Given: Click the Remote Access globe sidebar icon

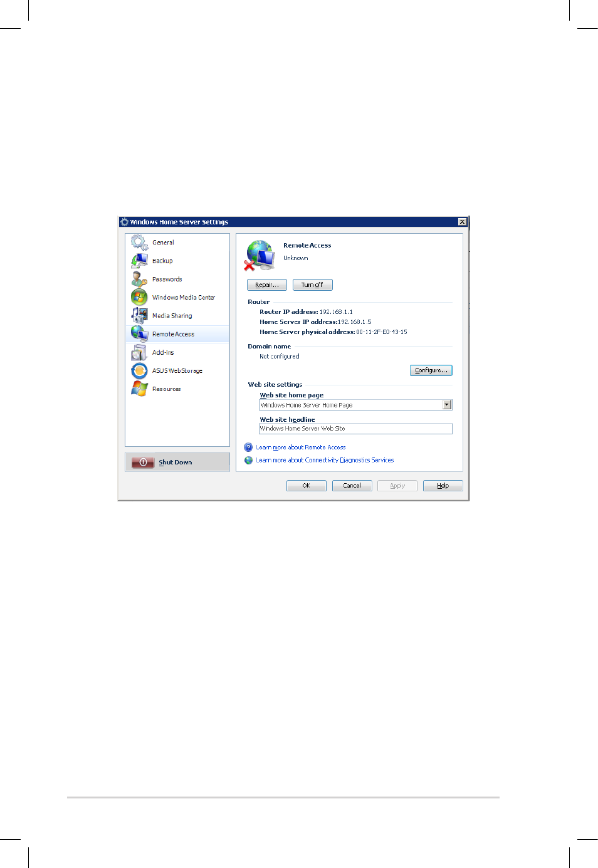Looking at the screenshot, I should (x=139, y=333).
